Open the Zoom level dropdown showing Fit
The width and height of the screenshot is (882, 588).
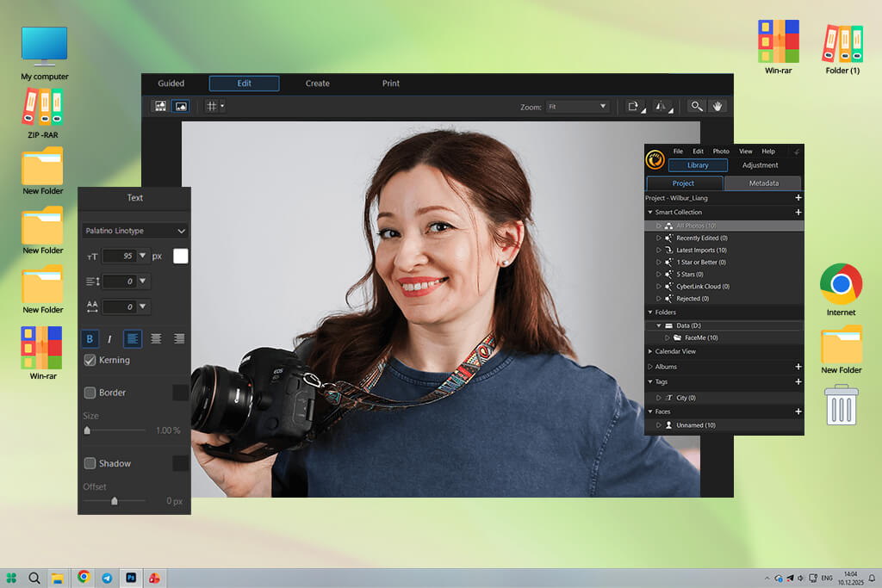tap(577, 106)
